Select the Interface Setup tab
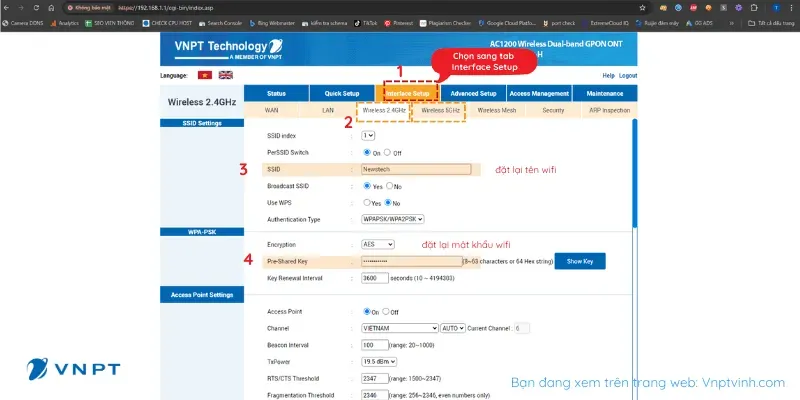The width and height of the screenshot is (800, 400). coord(407,93)
